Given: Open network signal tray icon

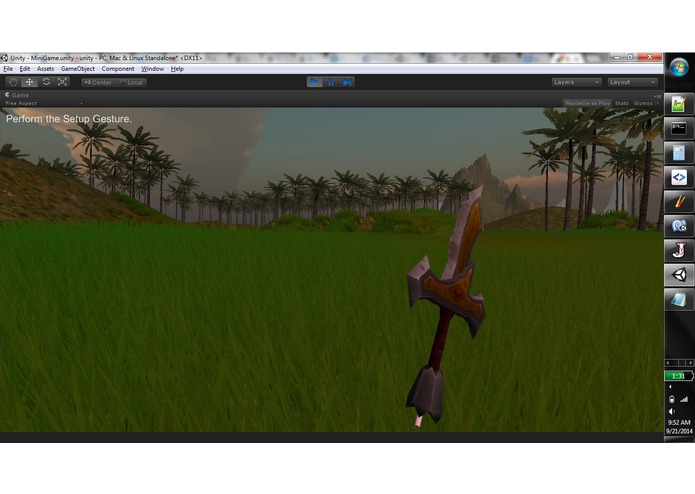Looking at the screenshot, I should tap(684, 399).
